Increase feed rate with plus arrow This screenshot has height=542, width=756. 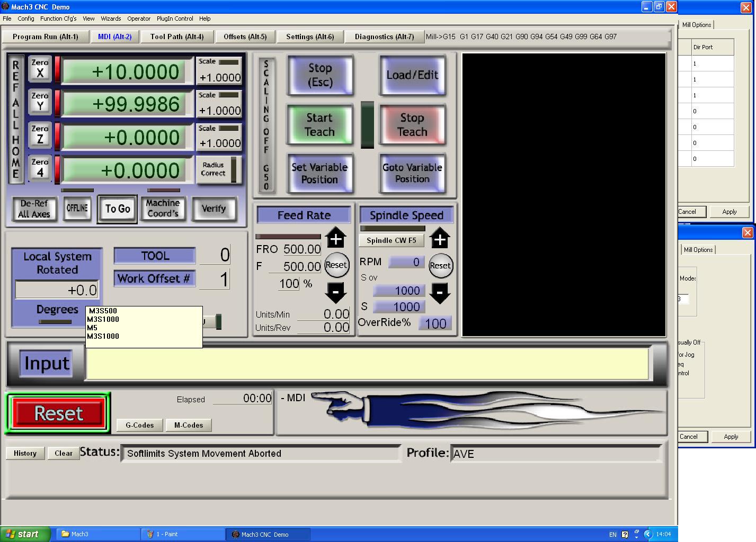click(335, 238)
